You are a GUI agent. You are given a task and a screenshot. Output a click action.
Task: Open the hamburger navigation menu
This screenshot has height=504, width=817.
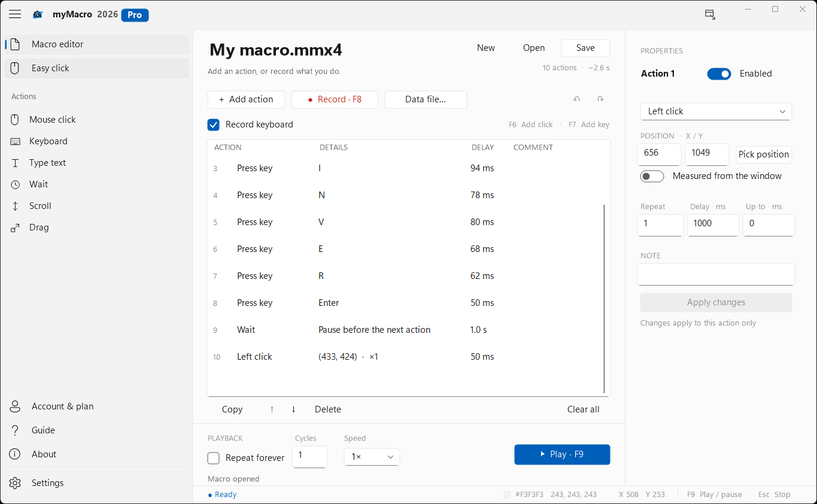tap(15, 14)
